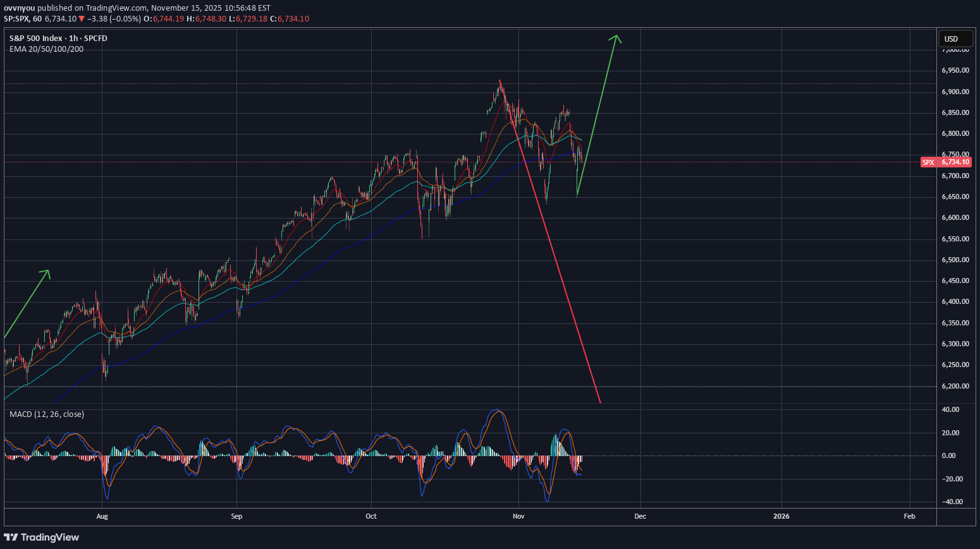Click the bottom end of red trendline
980x549 pixels.
click(x=599, y=402)
